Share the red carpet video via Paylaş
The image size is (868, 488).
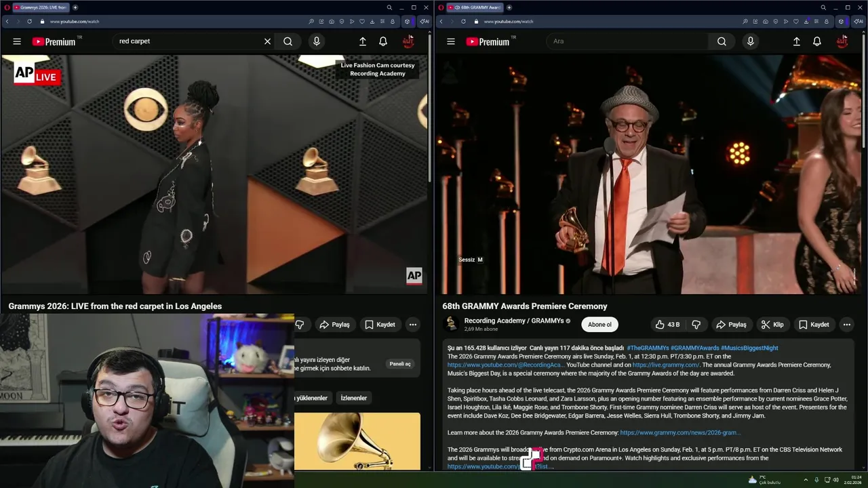[335, 325]
